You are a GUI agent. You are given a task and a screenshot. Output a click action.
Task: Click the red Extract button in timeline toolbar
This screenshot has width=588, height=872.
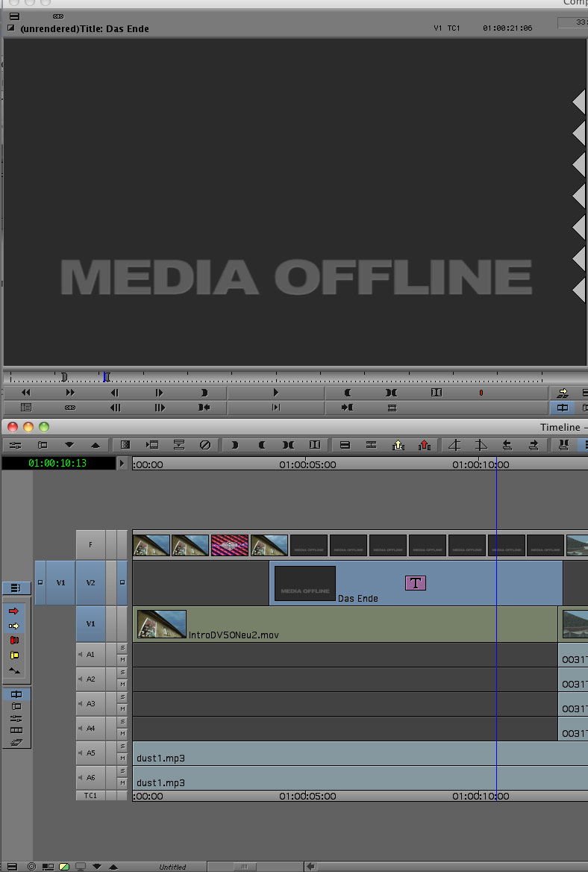click(x=425, y=445)
